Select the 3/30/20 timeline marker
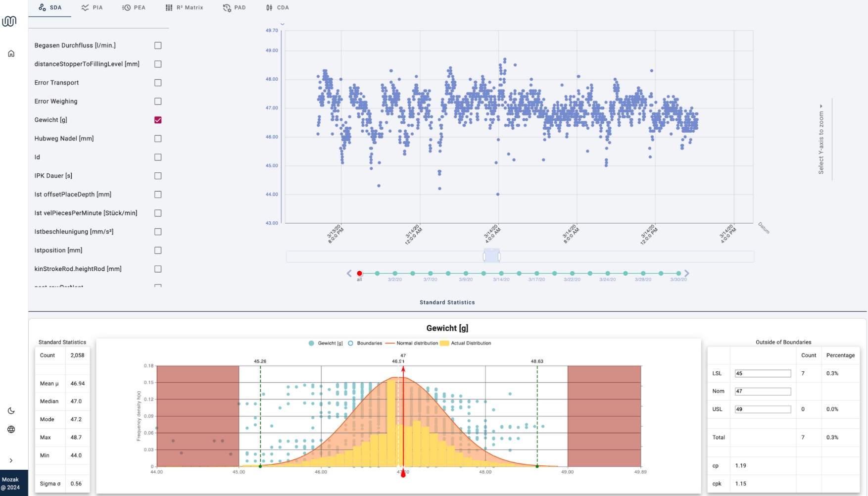 [678, 273]
